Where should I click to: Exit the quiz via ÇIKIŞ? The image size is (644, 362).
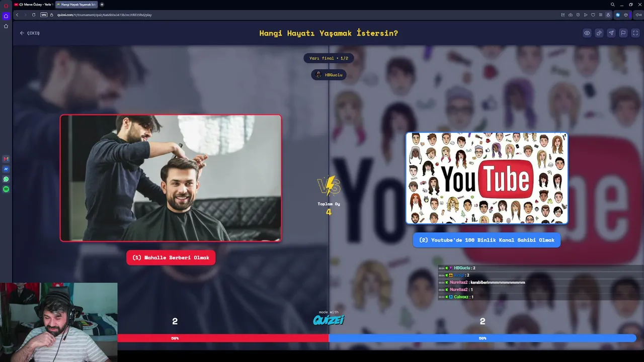pyautogui.click(x=30, y=33)
